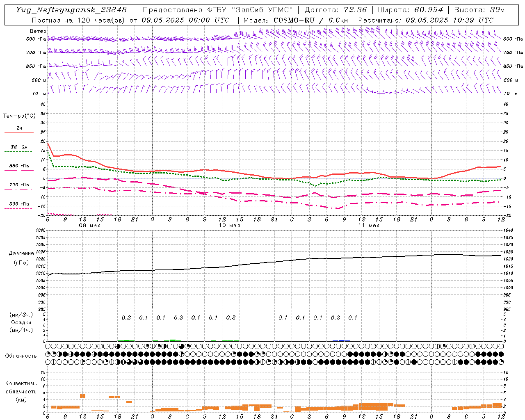Click the 10 мая date label
This screenshot has width=525, height=420.
[x=229, y=226]
